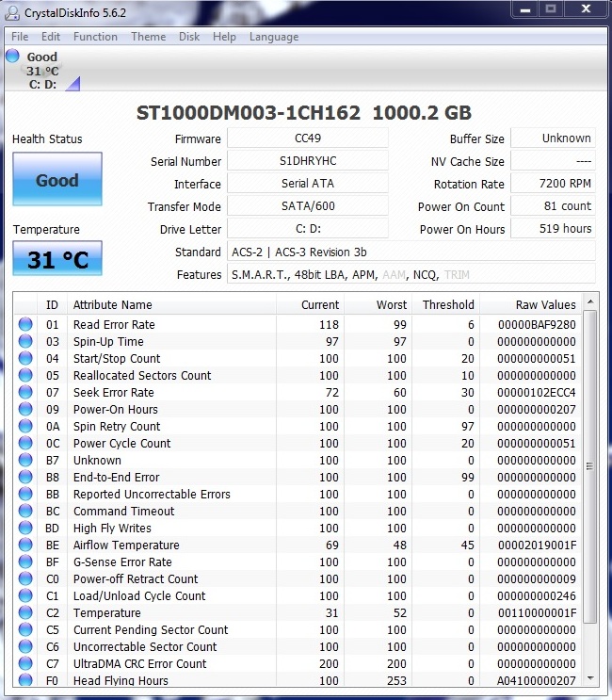
Task: Open the Edit menu
Action: click(51, 37)
